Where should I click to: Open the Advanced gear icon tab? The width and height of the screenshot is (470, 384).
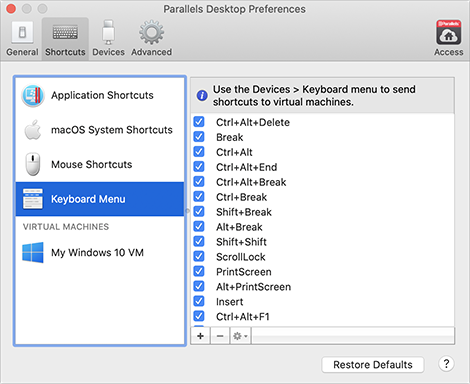tap(151, 32)
